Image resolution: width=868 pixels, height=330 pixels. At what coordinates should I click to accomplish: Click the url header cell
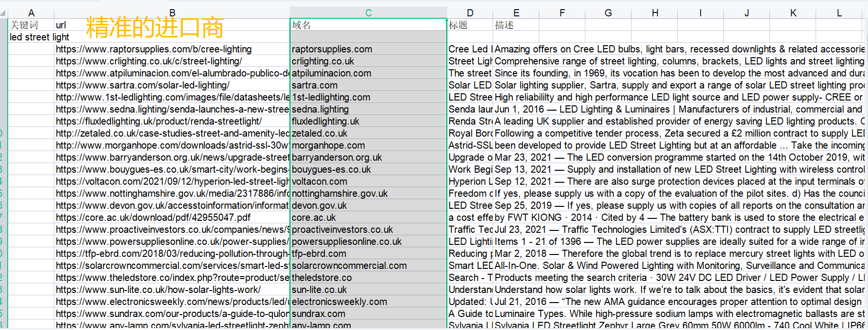tap(172, 25)
